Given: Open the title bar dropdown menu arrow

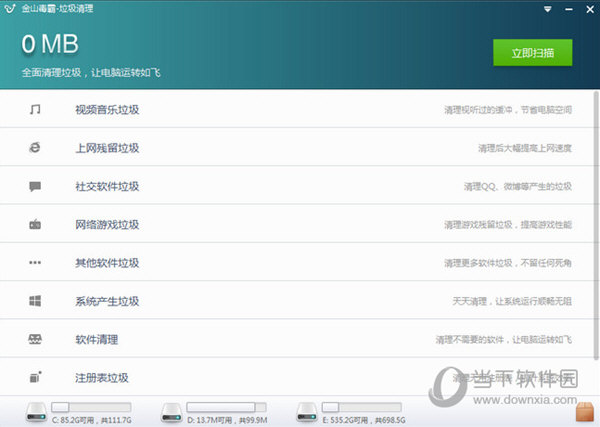Looking at the screenshot, I should [x=547, y=9].
